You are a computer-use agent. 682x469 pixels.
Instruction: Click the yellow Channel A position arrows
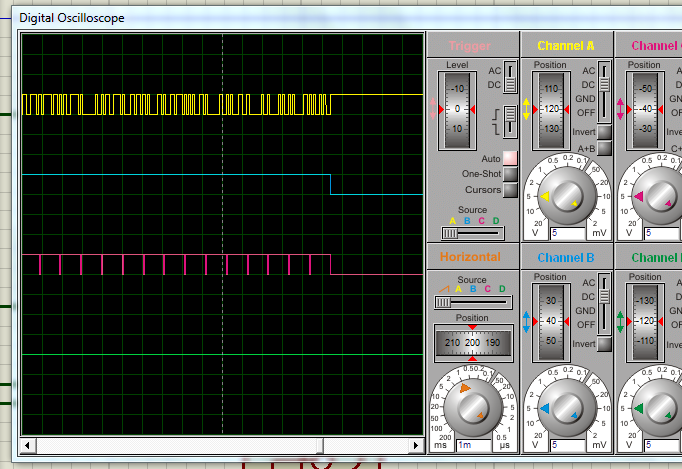pyautogui.click(x=526, y=109)
